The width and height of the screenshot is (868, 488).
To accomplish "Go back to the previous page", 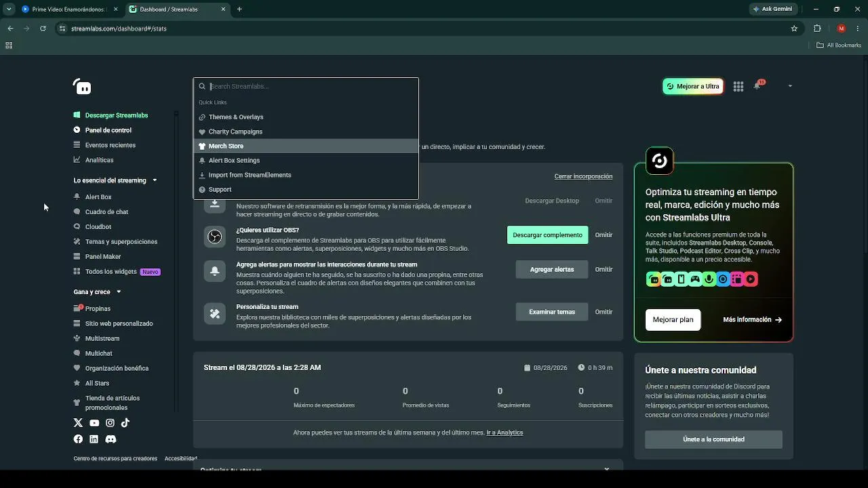I will (10, 28).
